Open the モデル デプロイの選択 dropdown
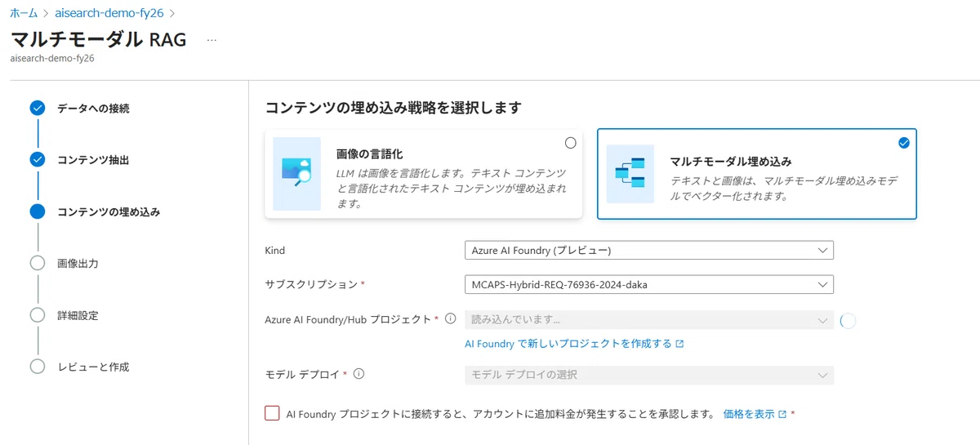The image size is (980, 445). click(648, 375)
